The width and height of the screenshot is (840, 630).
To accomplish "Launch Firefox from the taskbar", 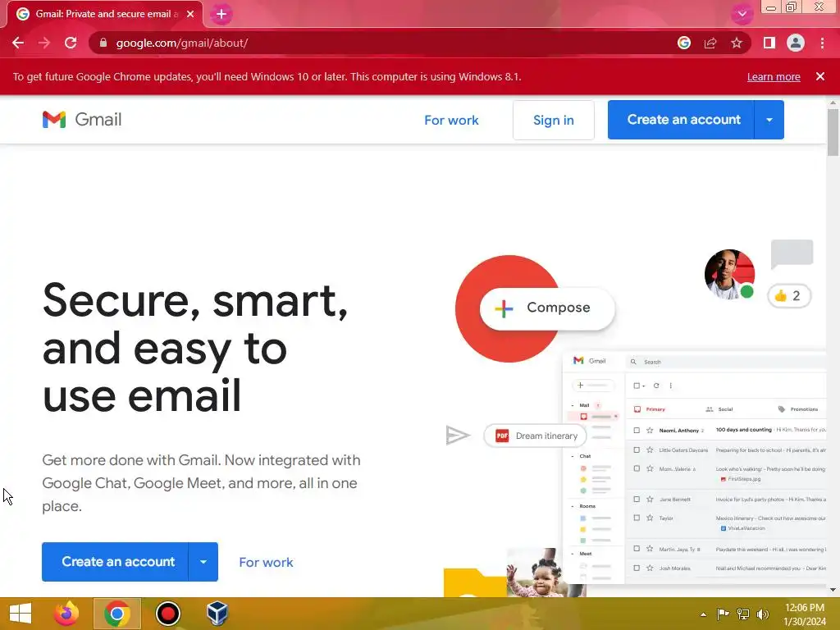I will click(66, 614).
